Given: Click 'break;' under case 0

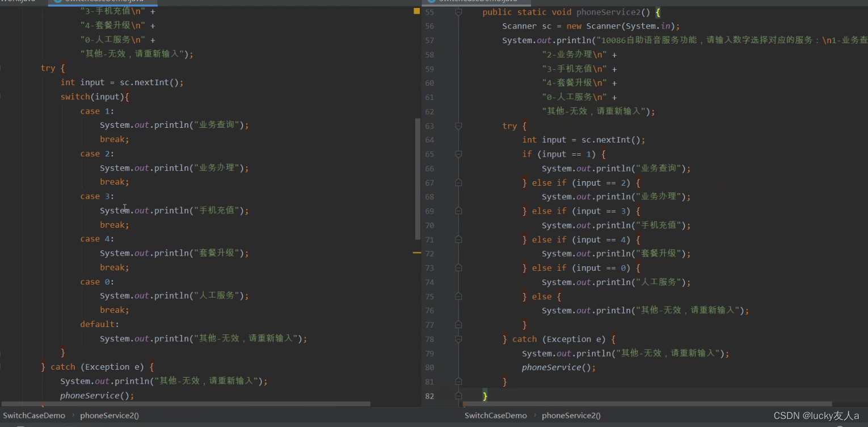Looking at the screenshot, I should point(115,310).
